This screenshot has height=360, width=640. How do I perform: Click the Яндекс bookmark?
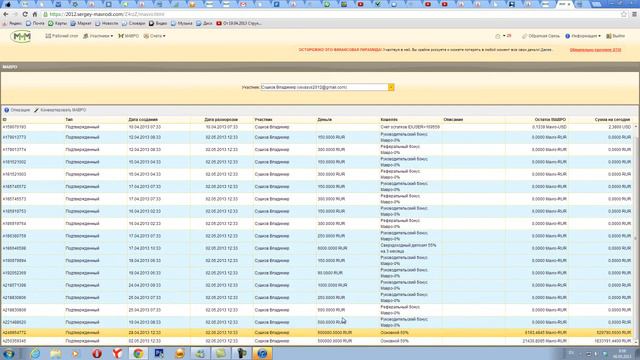tap(12, 24)
